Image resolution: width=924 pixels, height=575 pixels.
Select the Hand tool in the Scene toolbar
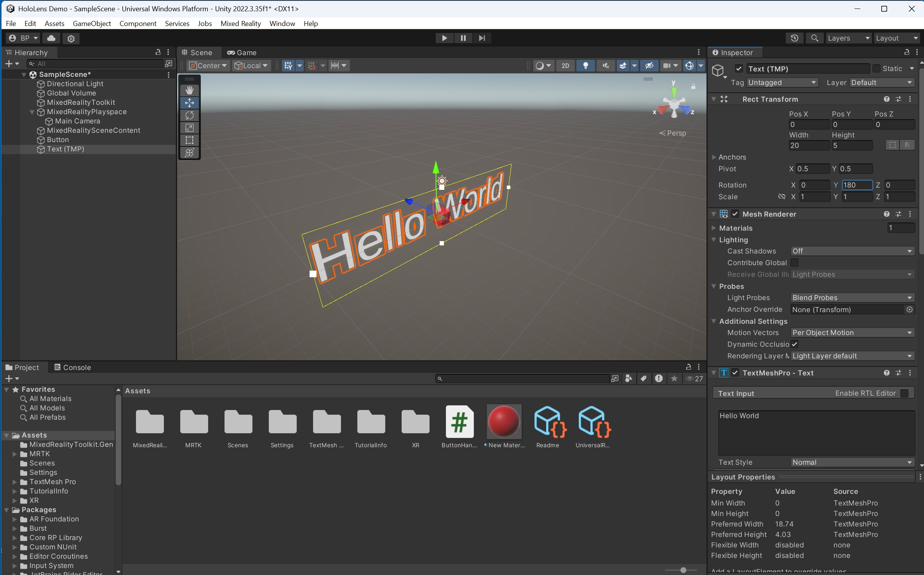click(189, 90)
